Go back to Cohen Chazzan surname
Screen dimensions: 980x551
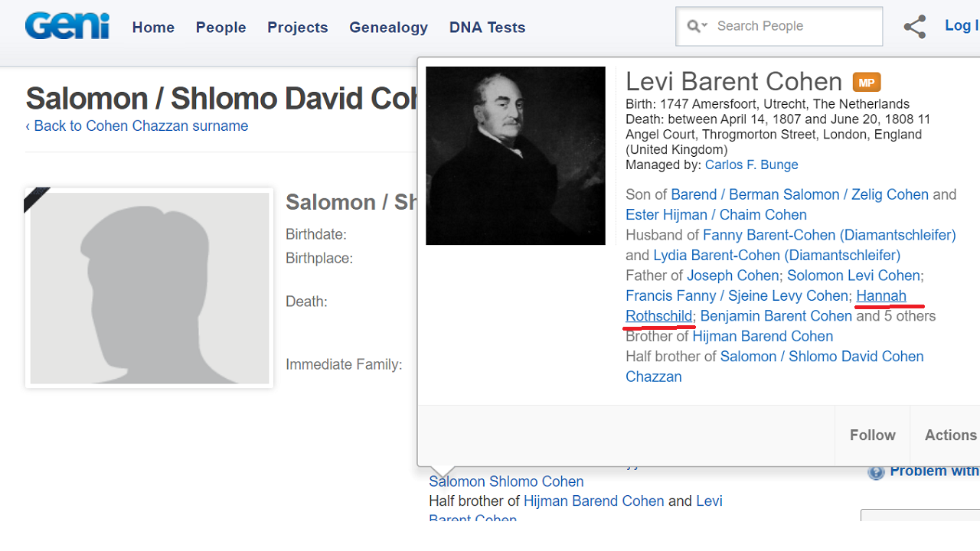137,126
